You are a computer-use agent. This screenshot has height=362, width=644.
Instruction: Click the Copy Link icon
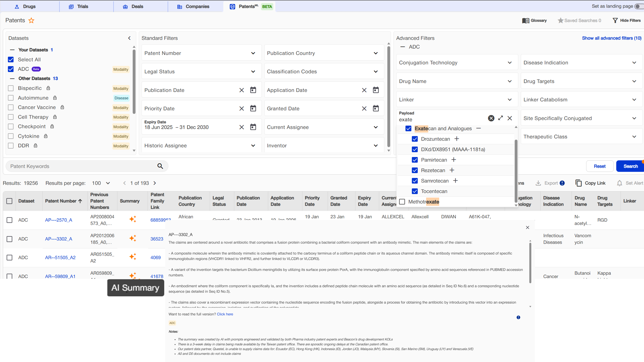[x=578, y=183]
